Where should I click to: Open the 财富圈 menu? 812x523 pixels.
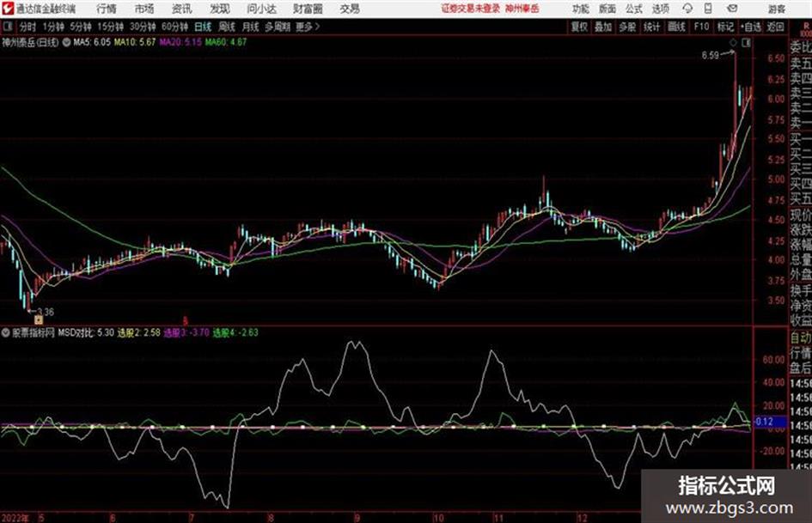pyautogui.click(x=308, y=9)
